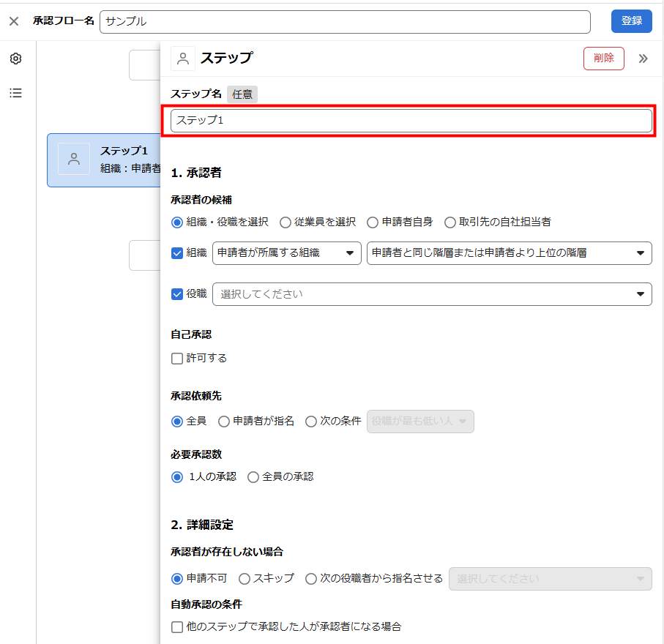Click the X icon to close the editor
664x644 pixels.
click(x=14, y=21)
